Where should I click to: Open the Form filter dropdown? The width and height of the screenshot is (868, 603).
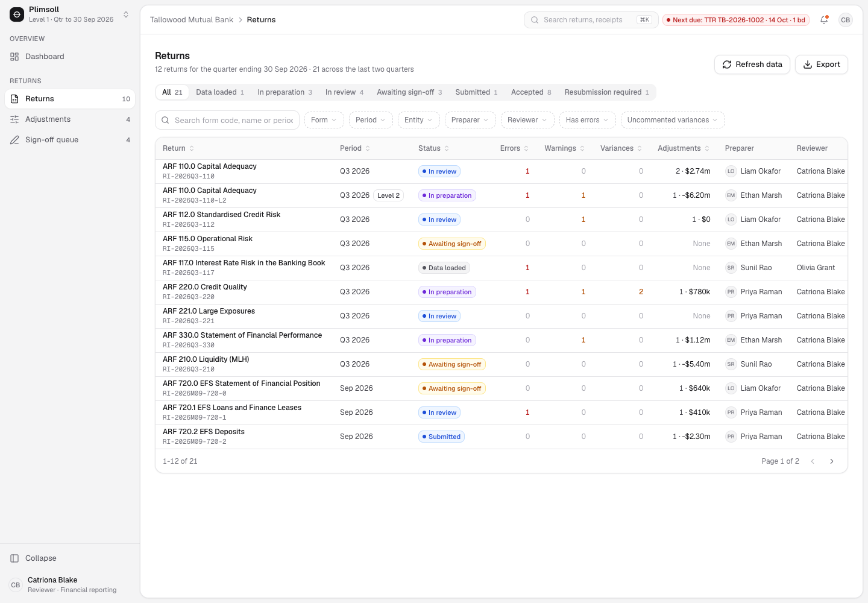pyautogui.click(x=324, y=120)
